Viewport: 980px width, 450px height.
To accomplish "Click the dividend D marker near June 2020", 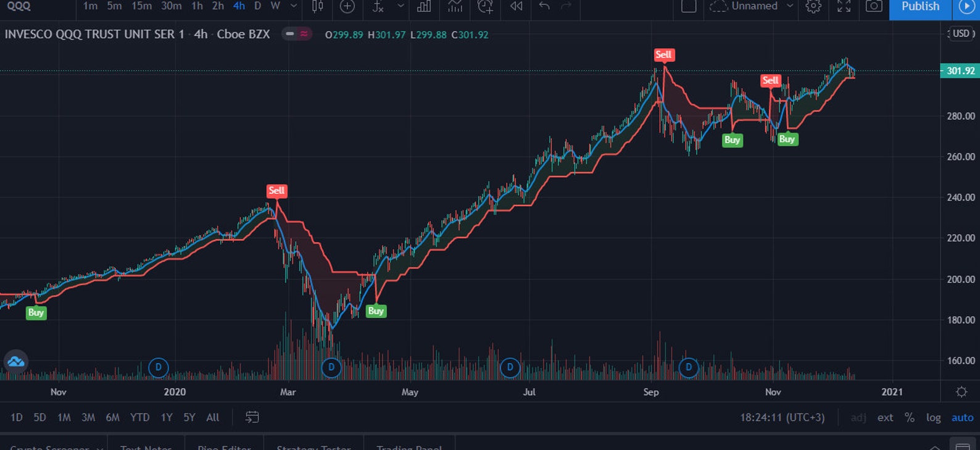I will coord(510,367).
